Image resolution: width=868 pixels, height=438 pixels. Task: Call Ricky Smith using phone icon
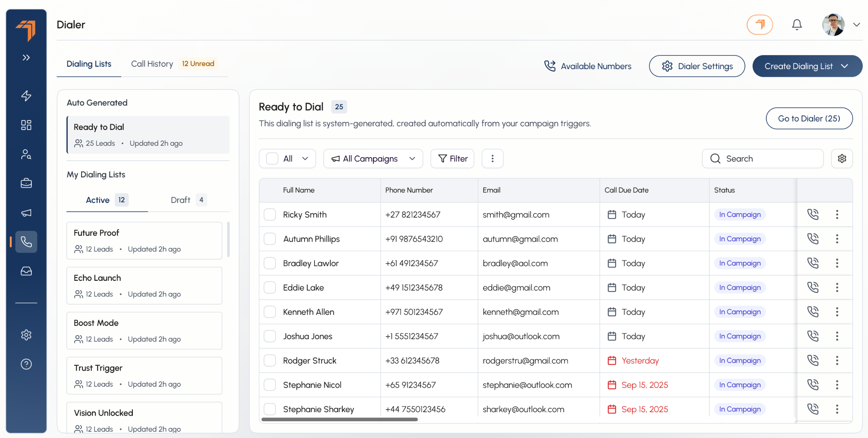pyautogui.click(x=813, y=214)
